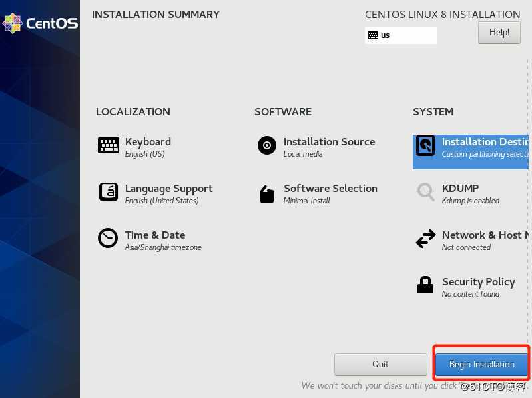Click the KDUMP magnifier icon

(425, 192)
